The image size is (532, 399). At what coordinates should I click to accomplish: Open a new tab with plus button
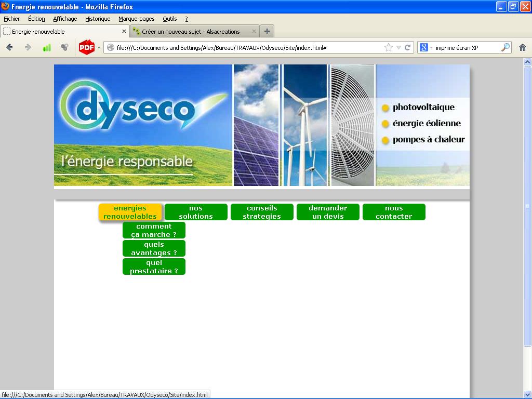267,31
